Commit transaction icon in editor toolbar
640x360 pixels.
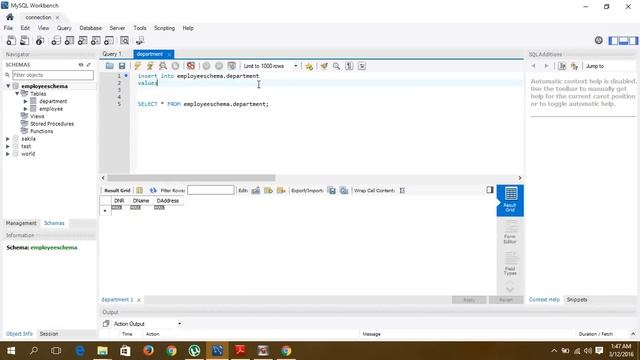(x=207, y=66)
